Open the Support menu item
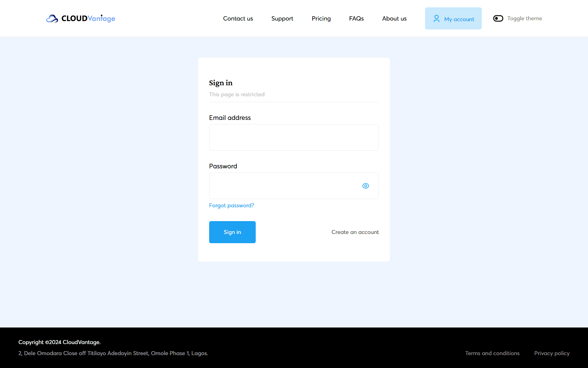This screenshot has height=368, width=588. point(282,18)
